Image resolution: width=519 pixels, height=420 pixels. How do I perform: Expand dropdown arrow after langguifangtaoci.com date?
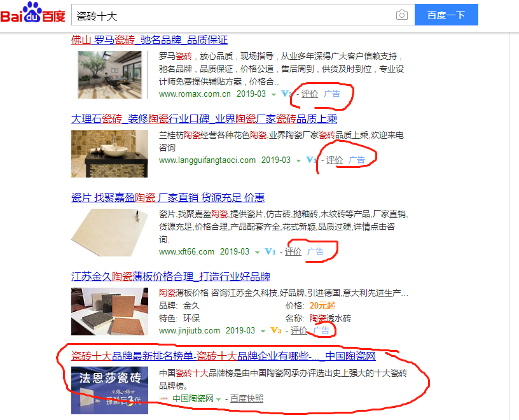(x=298, y=160)
